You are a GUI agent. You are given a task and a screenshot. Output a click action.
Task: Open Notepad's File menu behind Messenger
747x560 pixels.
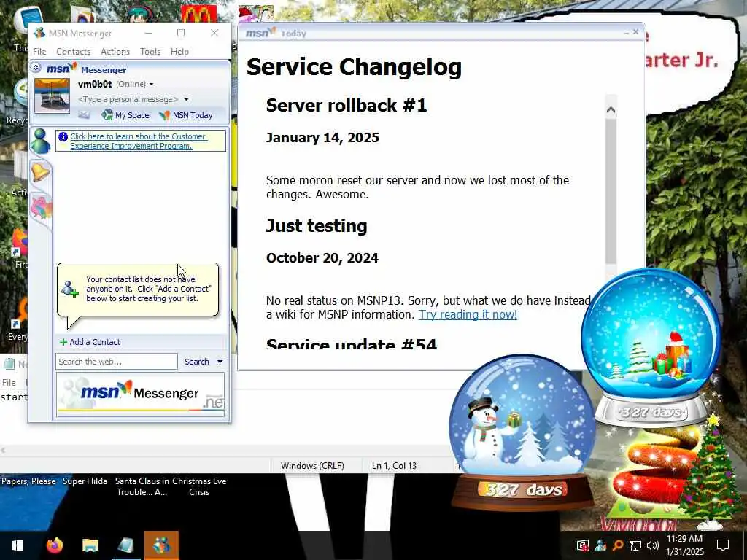tap(9, 382)
